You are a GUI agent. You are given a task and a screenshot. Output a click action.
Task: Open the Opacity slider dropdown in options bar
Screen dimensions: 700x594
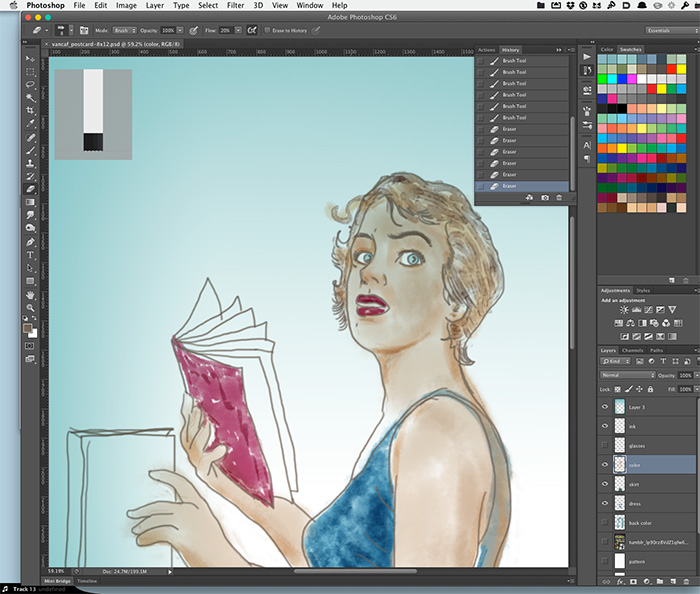(180, 30)
